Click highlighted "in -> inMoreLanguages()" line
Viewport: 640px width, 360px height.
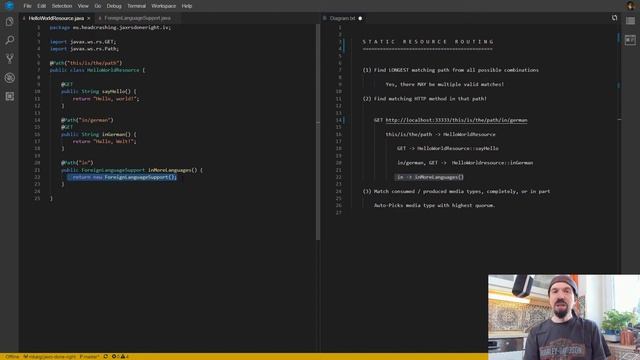[x=430, y=177]
